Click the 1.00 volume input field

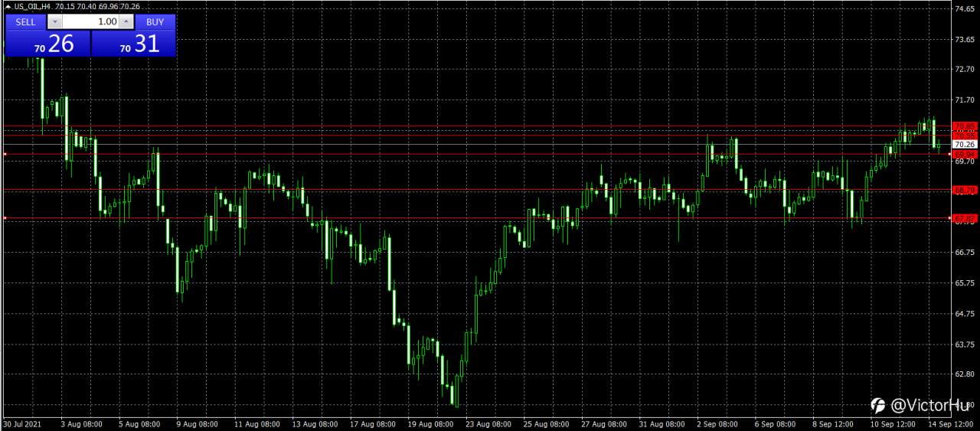coord(90,22)
